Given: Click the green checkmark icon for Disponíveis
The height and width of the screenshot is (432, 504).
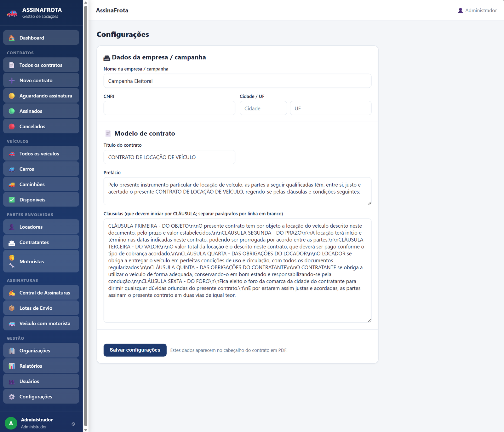Looking at the screenshot, I should click(x=12, y=200).
